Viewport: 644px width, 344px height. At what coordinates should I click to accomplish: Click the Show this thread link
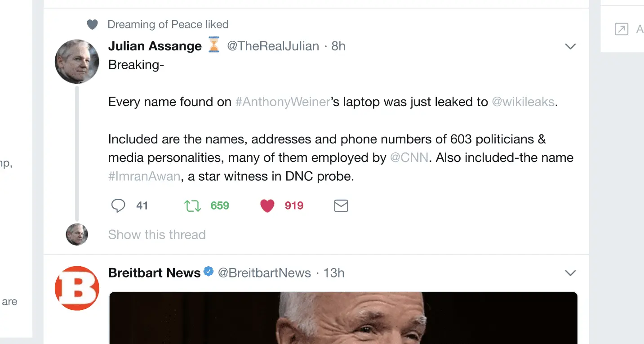coord(157,235)
